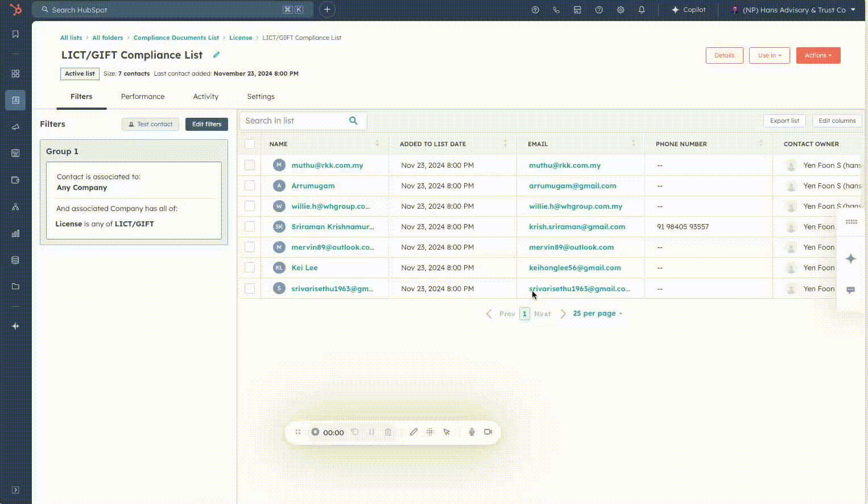Click the bookmarks icon in left sidebar

[x=15, y=34]
